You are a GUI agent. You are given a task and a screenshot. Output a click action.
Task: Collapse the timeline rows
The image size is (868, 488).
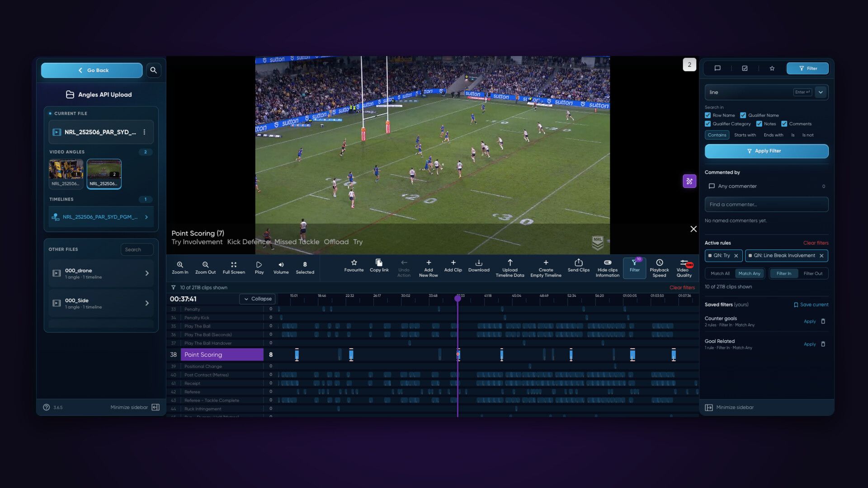(x=258, y=299)
